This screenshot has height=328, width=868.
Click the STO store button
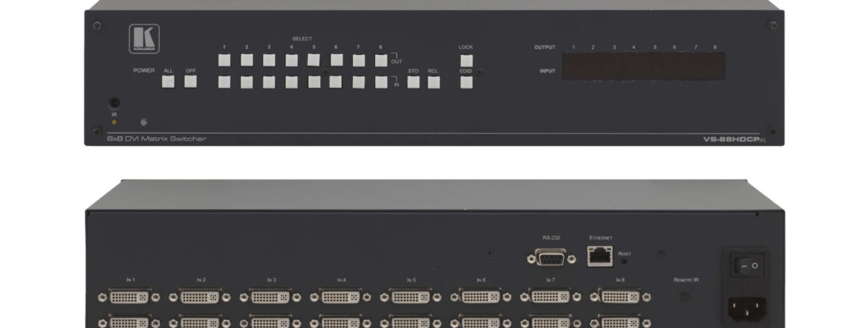414,82
